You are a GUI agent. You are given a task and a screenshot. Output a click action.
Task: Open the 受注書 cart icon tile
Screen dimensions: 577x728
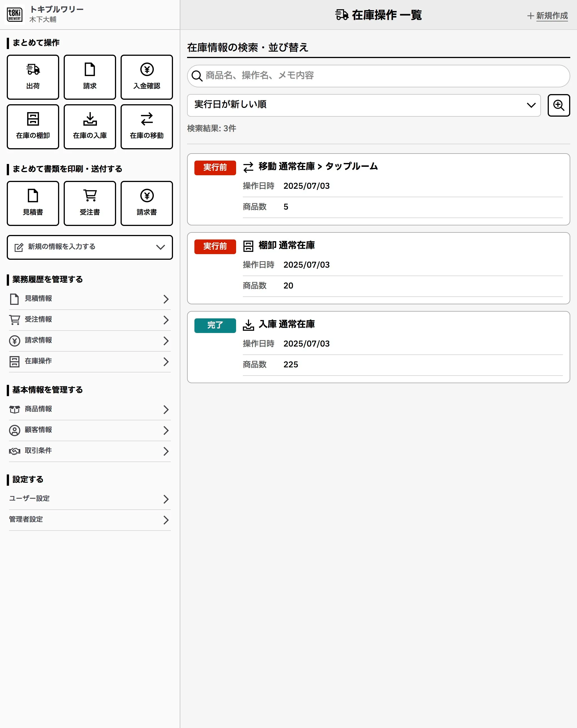90,203
